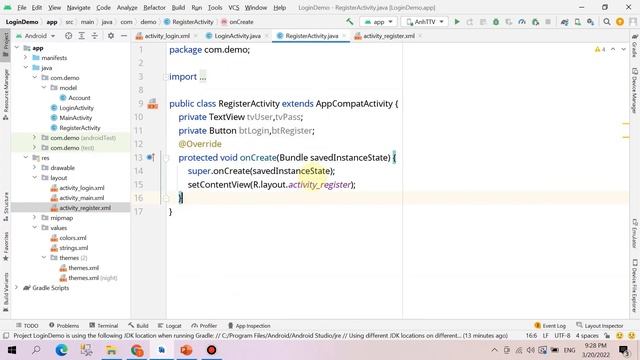Open the Android project view dropdown

click(36, 36)
